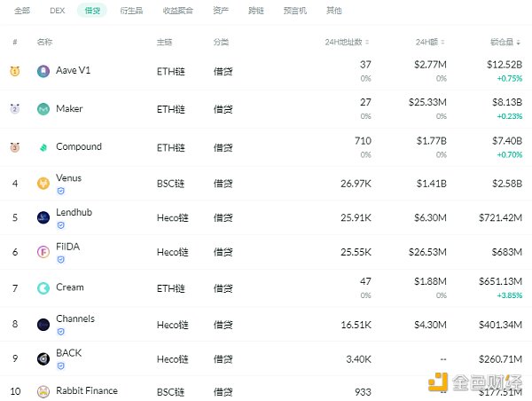This screenshot has width=532, height=401.
Task: Sort by 锁仓量 column
Action: pyautogui.click(x=506, y=42)
